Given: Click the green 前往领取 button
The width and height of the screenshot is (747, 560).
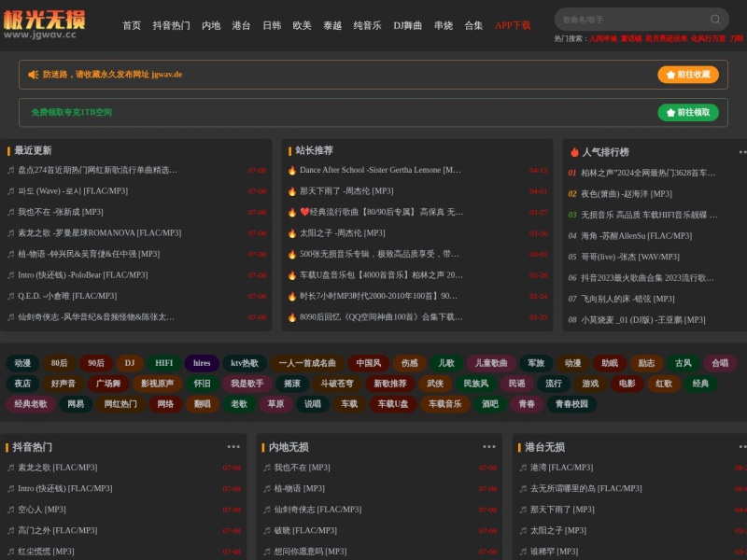Looking at the screenshot, I should pos(688,112).
